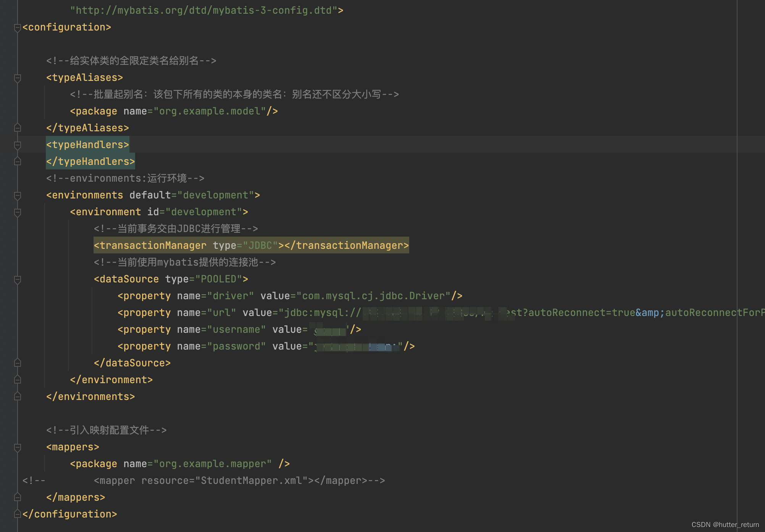Collapse the configuration opening tag fold
This screenshot has width=765, height=532.
(17, 28)
